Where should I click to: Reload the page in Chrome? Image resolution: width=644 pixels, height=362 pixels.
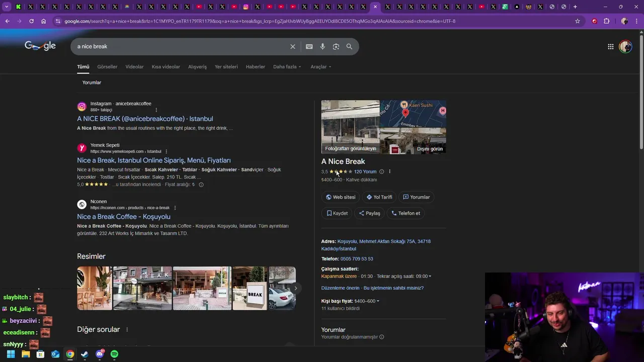coord(31,21)
